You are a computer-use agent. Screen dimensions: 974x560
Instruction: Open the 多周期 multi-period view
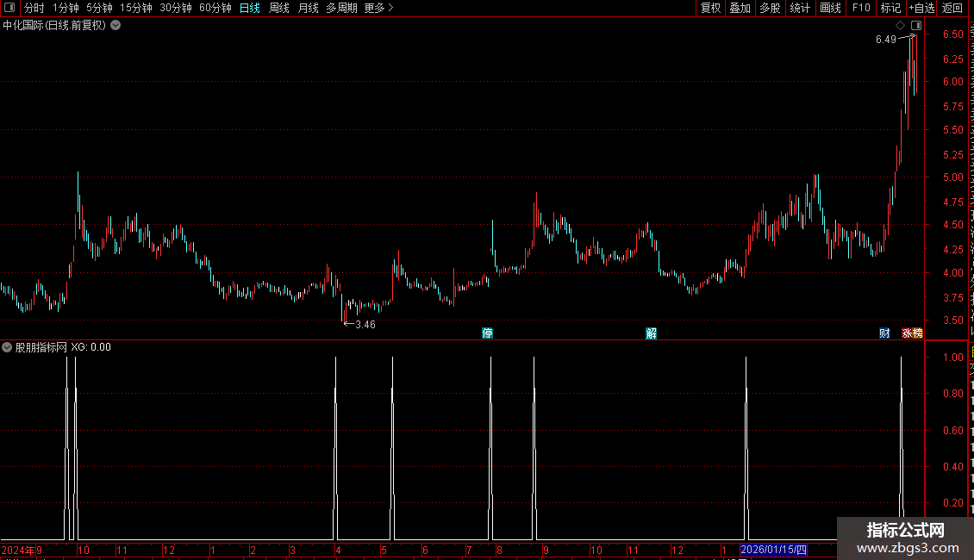(341, 8)
